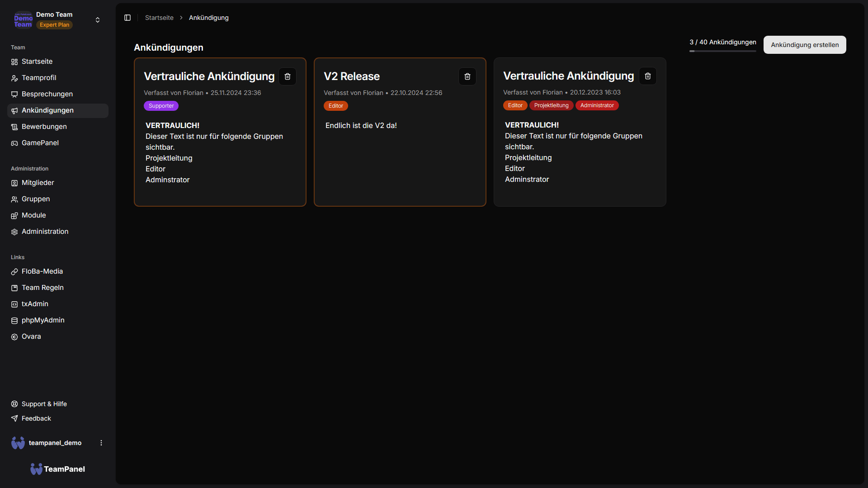Click the Ankündigungen page heading
868x488 pixels.
[169, 47]
